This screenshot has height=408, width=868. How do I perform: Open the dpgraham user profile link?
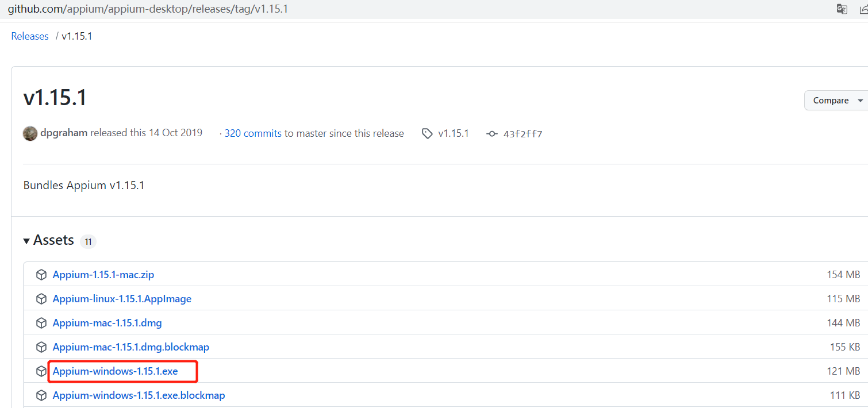tap(64, 133)
